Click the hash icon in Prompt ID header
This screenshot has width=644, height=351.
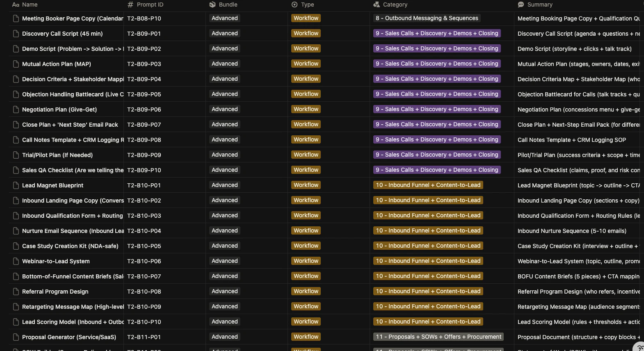130,5
